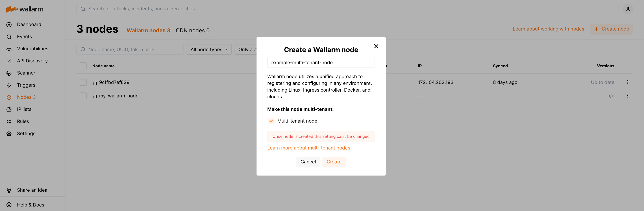Navigate to API Discovery
644x211 pixels.
(x=32, y=61)
